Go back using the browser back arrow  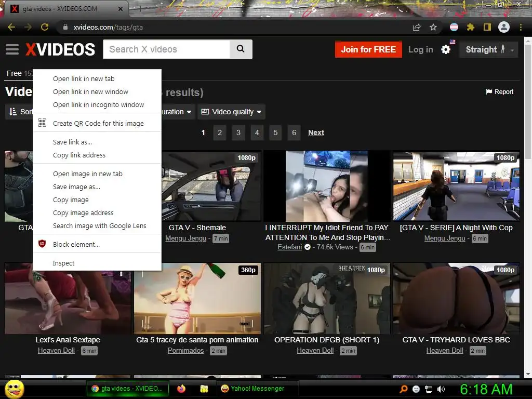11,27
